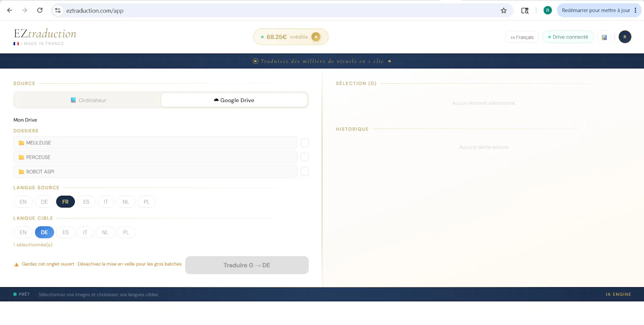Click the IA ENGINE label

[x=618, y=294]
